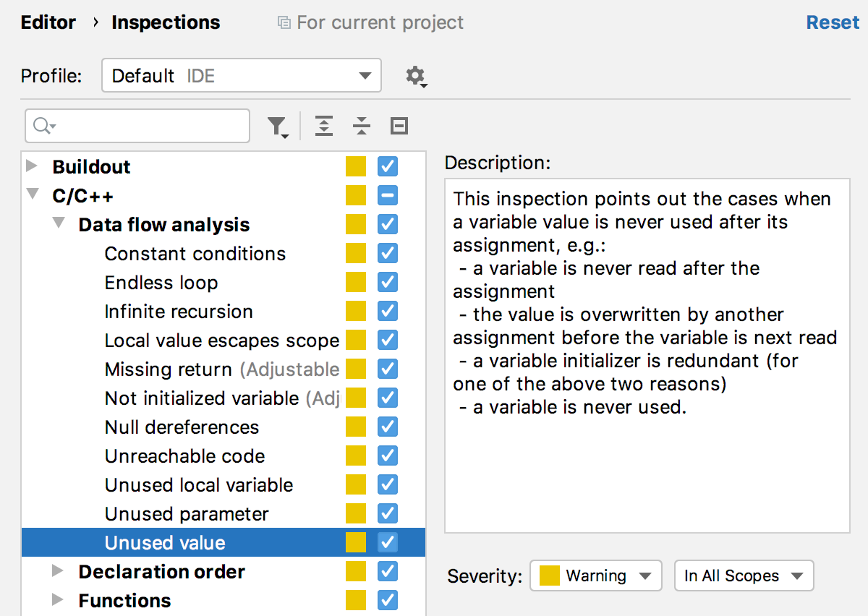This screenshot has width=868, height=616.
Task: Click Functions row severity swatch
Action: [356, 601]
